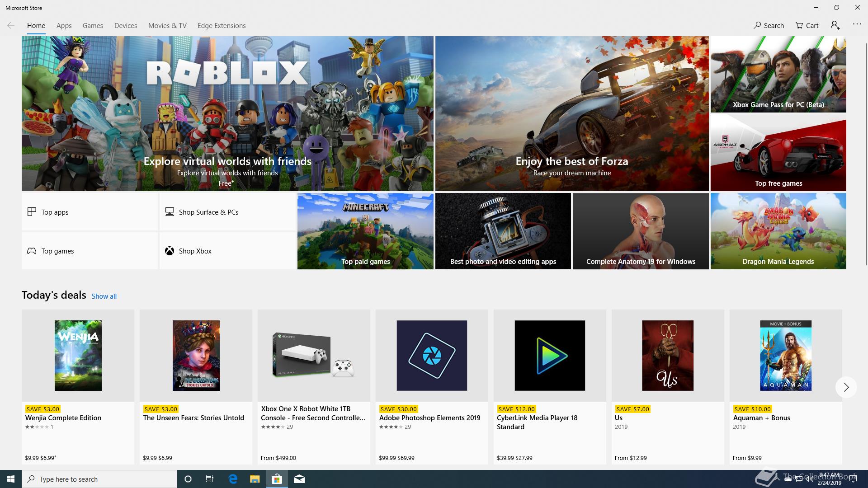Click the SAVE $30.00 badge
Viewport: 868px width, 488px height.
[x=398, y=409]
